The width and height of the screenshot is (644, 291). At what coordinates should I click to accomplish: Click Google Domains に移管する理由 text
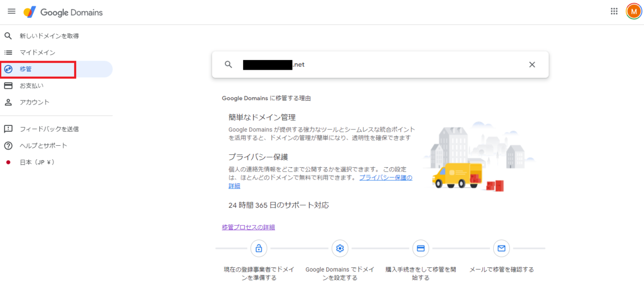pos(266,99)
